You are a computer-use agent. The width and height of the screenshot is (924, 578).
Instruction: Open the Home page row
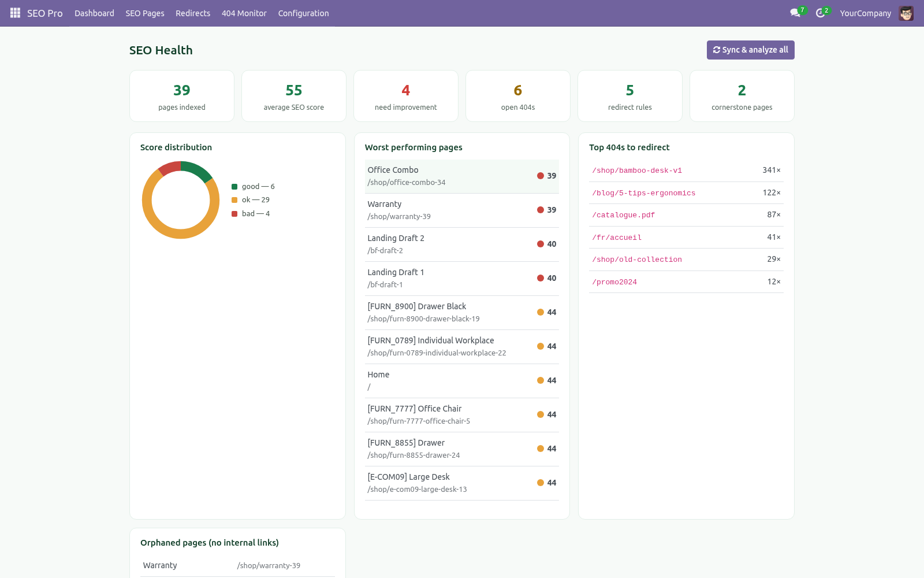point(462,381)
